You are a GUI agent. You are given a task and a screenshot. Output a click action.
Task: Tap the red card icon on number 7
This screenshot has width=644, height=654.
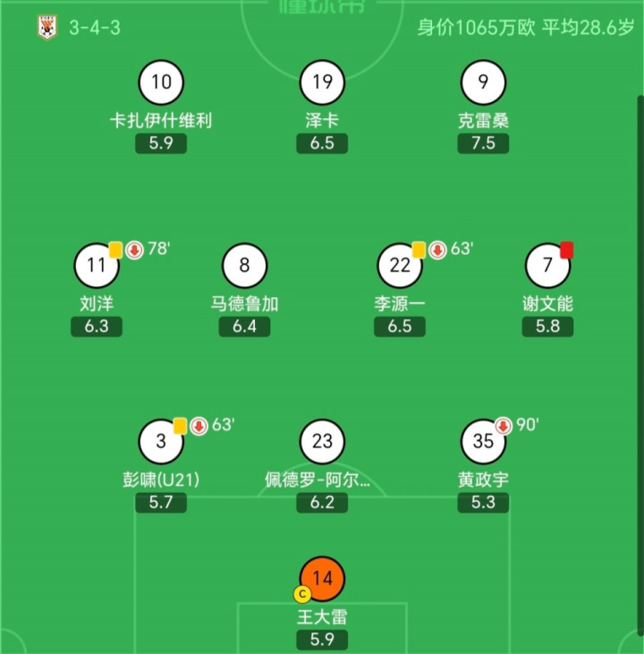[x=566, y=250]
